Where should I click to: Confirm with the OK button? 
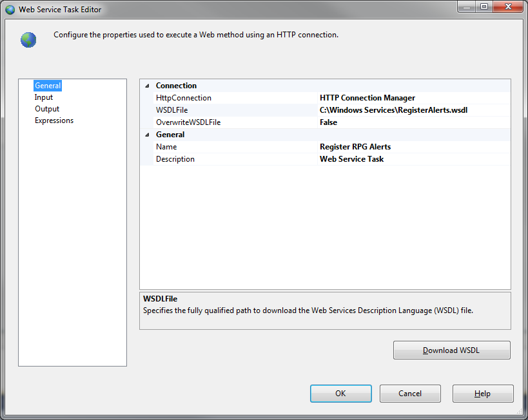[x=340, y=394]
